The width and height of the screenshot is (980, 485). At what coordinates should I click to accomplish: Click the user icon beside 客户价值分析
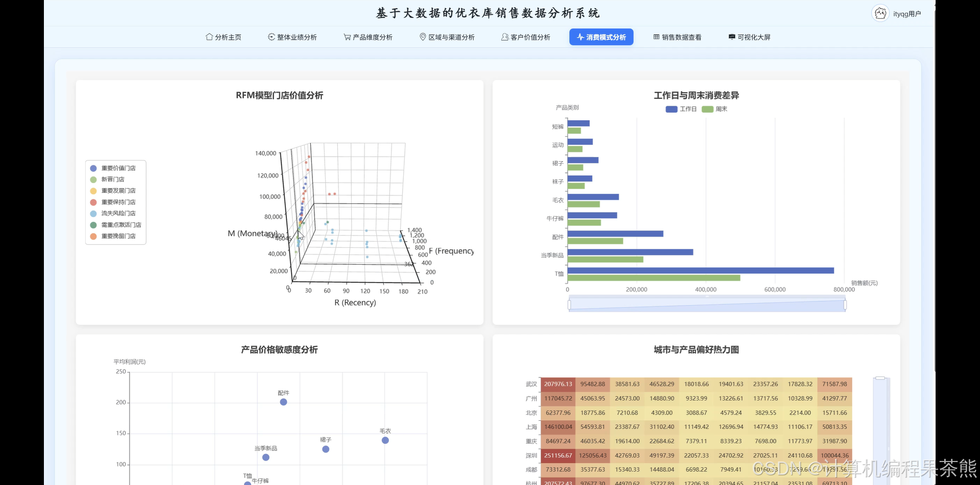pos(505,37)
